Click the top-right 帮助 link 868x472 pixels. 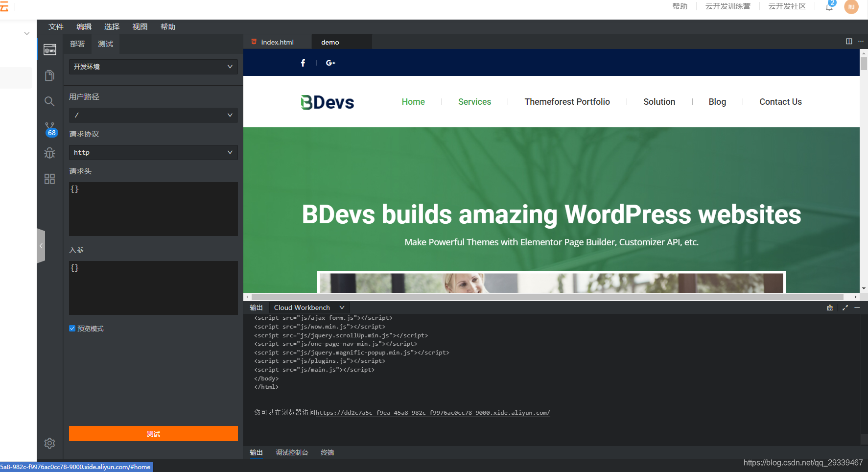(680, 6)
